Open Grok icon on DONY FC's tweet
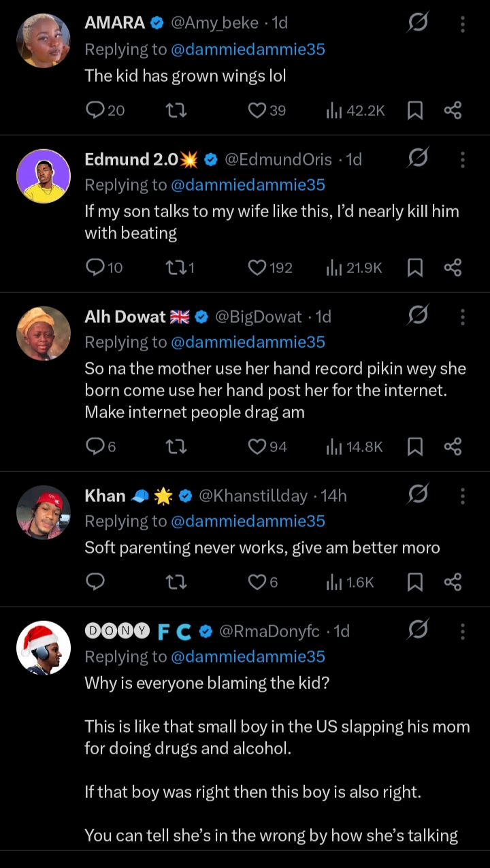Screen dimensions: 490x868 pyautogui.click(x=418, y=630)
